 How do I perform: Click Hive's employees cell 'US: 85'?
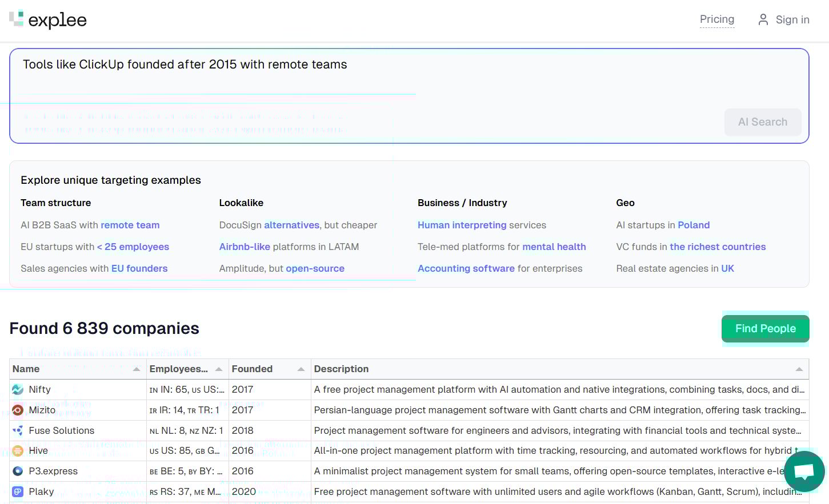[187, 450]
